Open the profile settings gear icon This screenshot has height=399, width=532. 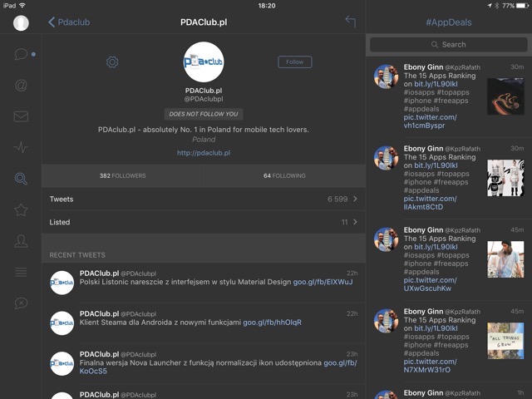[x=112, y=62]
